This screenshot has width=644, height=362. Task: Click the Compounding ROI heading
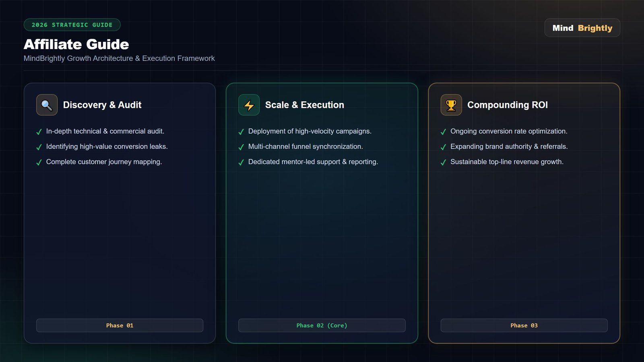tap(508, 105)
